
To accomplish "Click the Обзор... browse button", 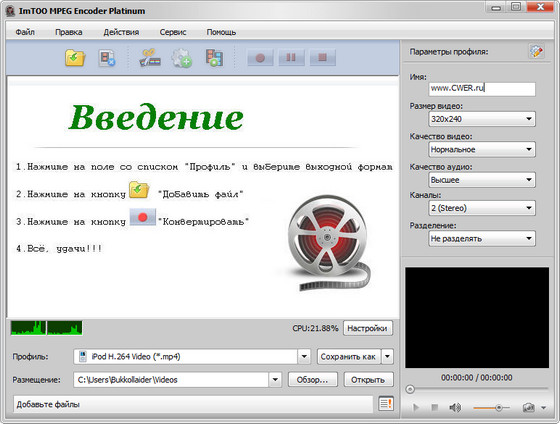I will [312, 380].
